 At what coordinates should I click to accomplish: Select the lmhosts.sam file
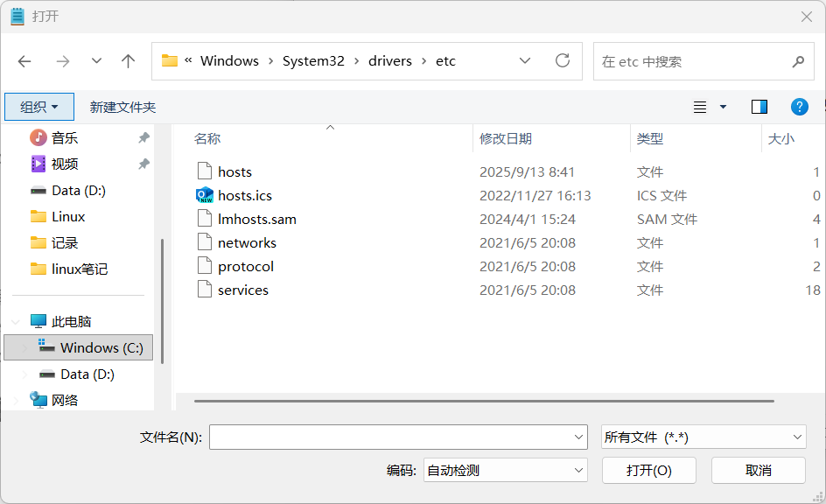point(257,219)
